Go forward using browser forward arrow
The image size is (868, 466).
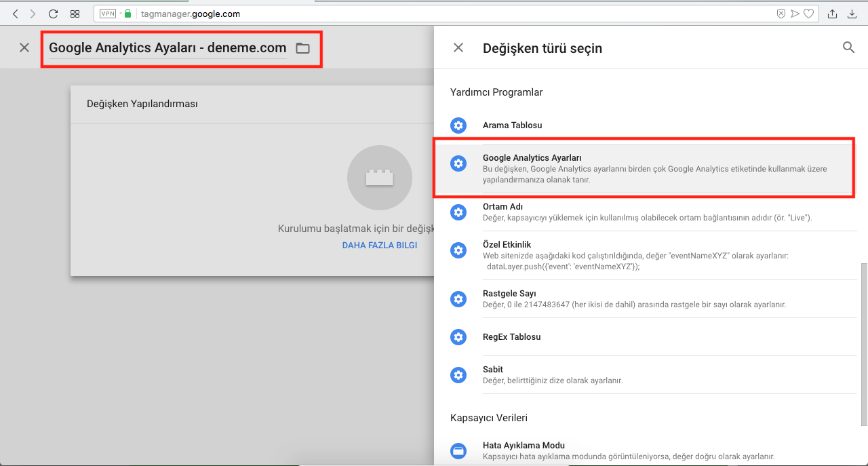[33, 14]
